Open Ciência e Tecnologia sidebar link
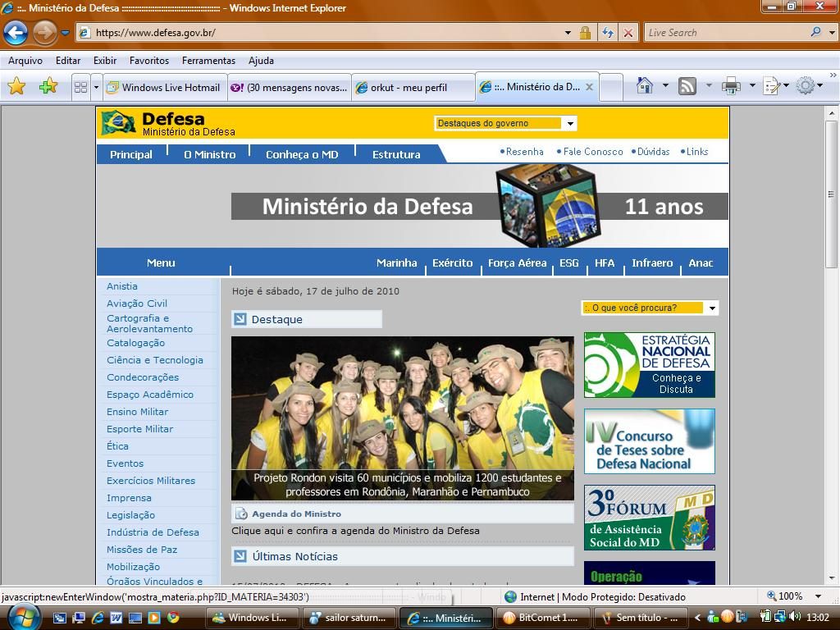The height and width of the screenshot is (630, 840). 155,360
